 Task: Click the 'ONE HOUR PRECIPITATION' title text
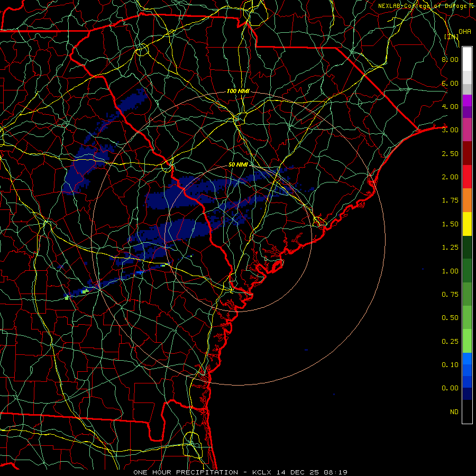(x=186, y=472)
